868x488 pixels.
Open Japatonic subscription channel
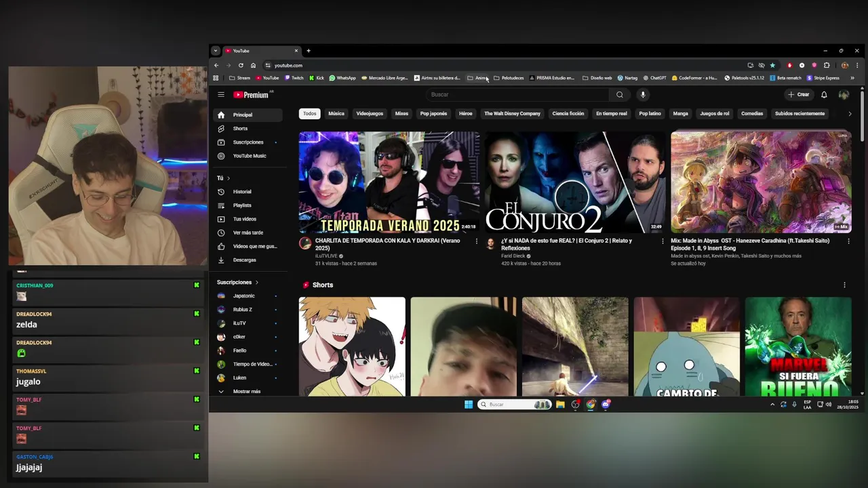(x=247, y=296)
